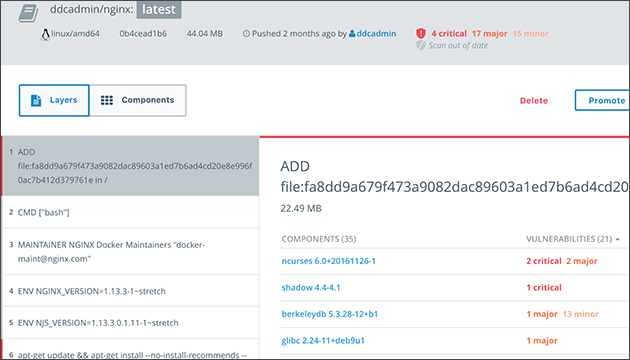Click the 15 minor count in header
The width and height of the screenshot is (630, 360).
[x=530, y=34]
